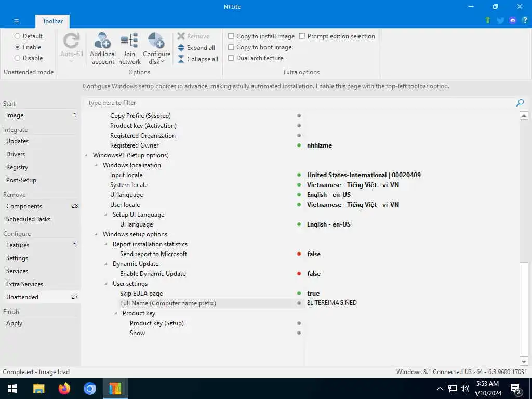
Task: Switch to the Toolbar tab
Action: (x=52, y=21)
